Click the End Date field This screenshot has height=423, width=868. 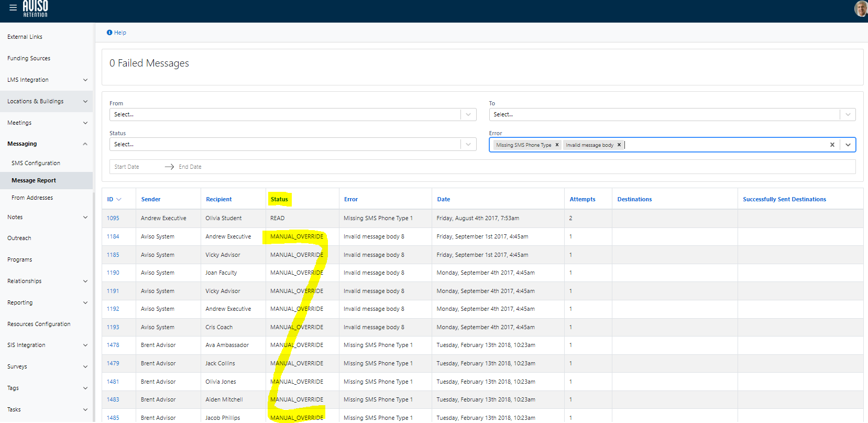click(x=190, y=167)
